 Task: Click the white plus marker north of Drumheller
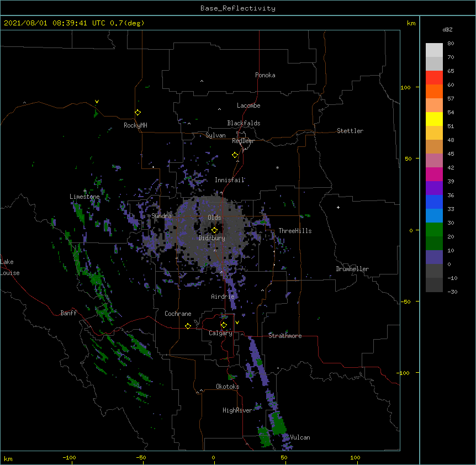coord(338,207)
